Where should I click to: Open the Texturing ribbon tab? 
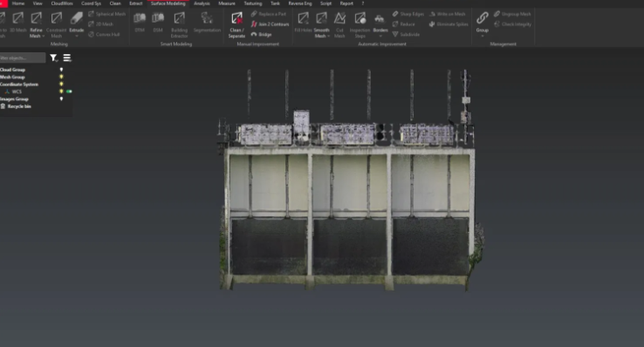click(253, 3)
